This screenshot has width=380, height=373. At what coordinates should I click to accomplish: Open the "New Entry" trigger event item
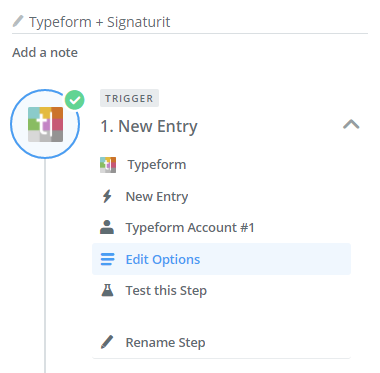pos(221,196)
